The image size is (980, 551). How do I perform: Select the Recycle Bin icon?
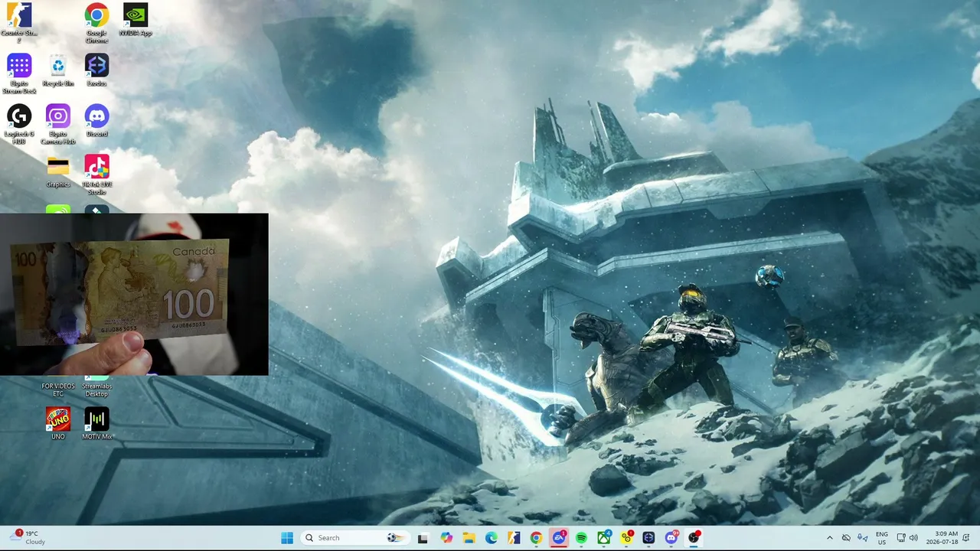(58, 70)
